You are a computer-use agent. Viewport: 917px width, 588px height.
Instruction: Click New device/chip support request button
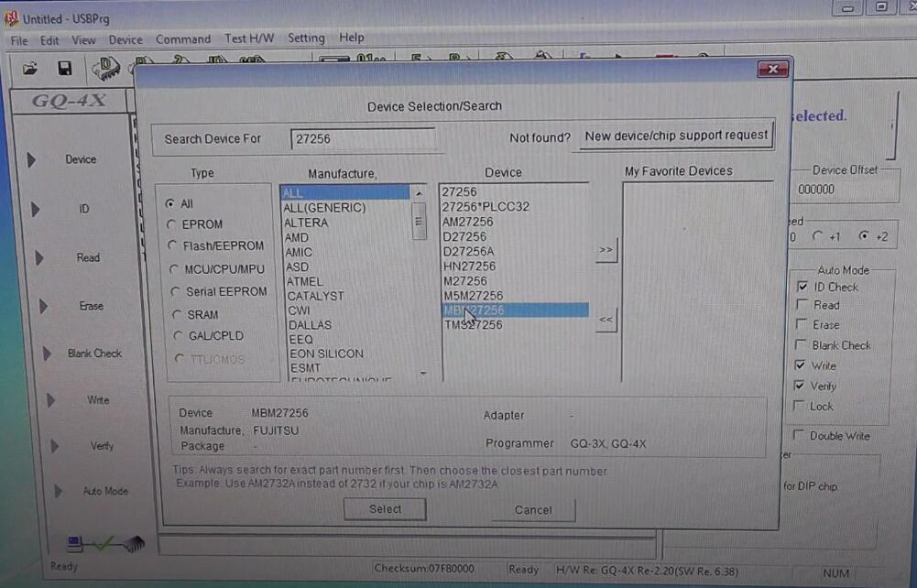click(676, 136)
